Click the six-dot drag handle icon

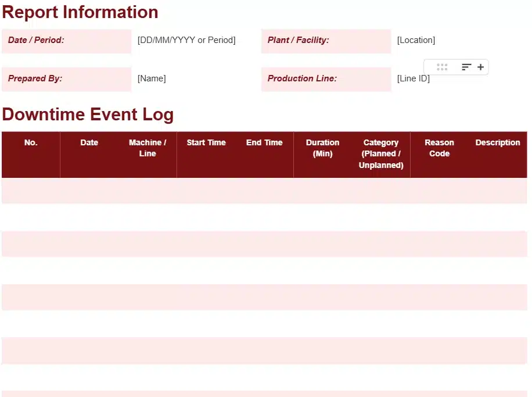(x=442, y=67)
